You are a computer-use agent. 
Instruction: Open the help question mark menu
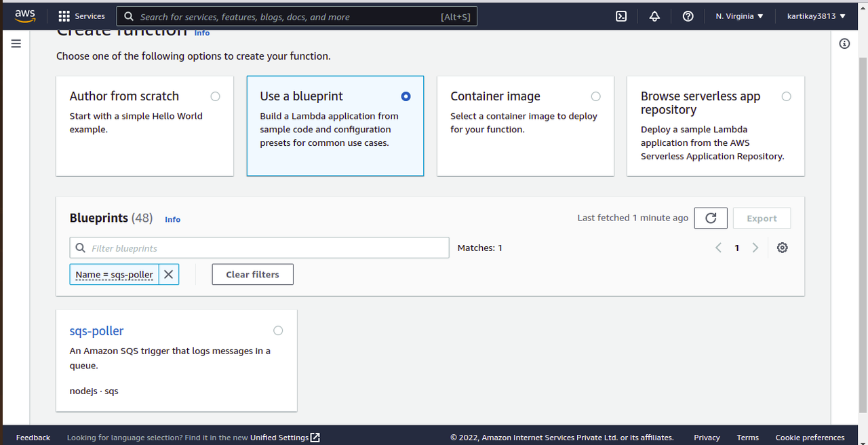coord(688,16)
